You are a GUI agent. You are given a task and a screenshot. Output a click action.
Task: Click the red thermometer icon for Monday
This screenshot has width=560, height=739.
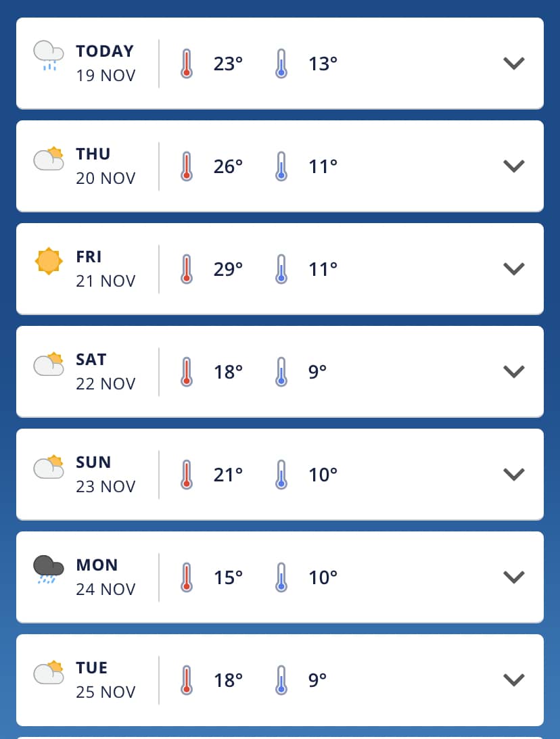(187, 577)
